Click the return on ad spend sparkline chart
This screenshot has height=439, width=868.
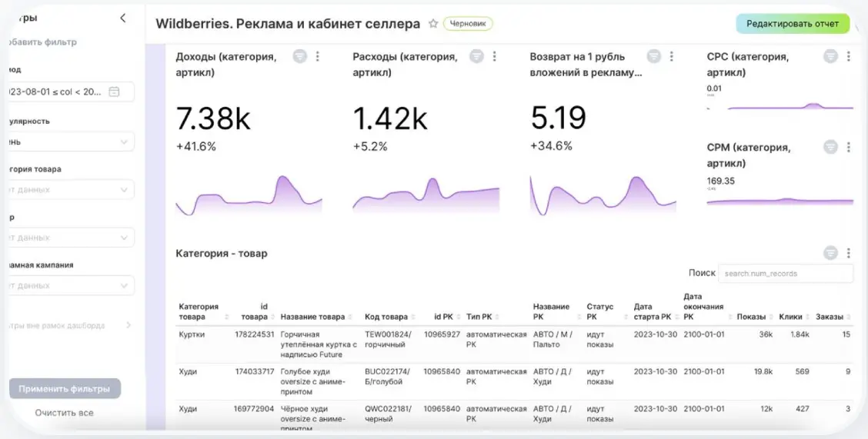[x=603, y=195]
